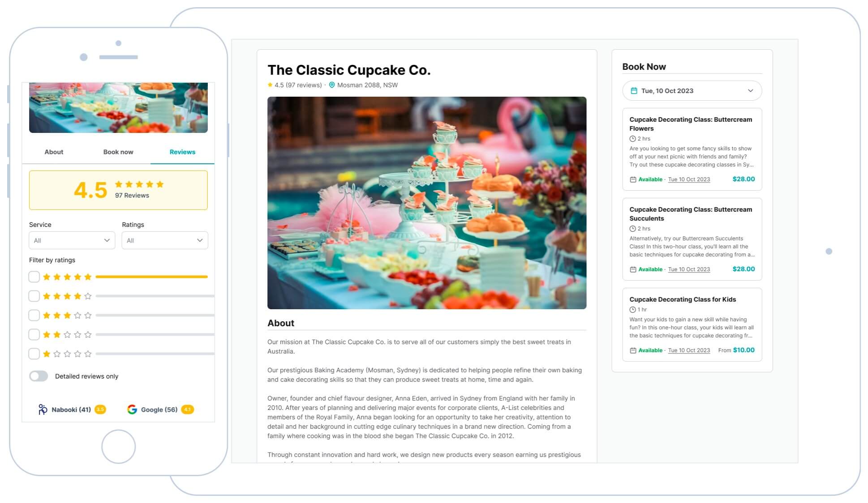Screen dimensions: 868x503
Task: Switch to the About tab
Action: pyautogui.click(x=54, y=152)
